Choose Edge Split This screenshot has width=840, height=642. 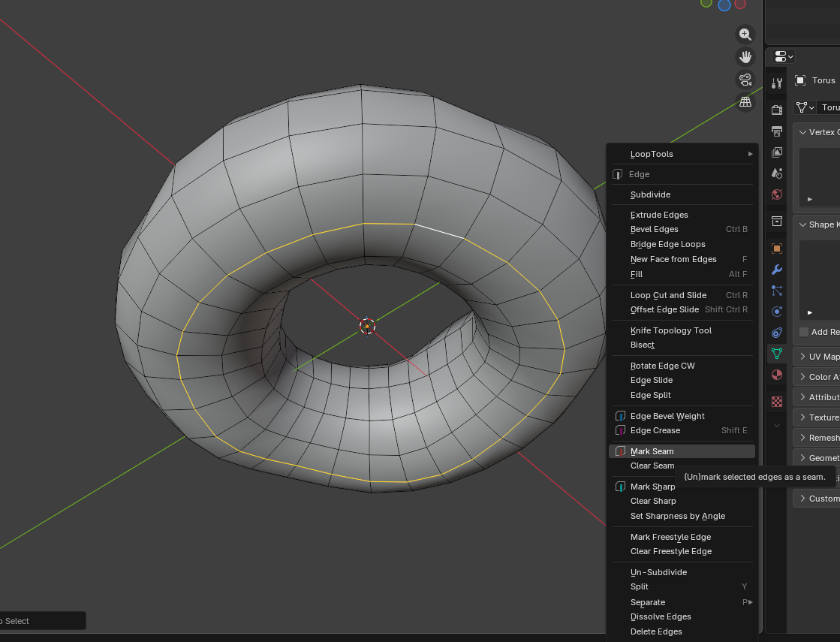click(682, 395)
